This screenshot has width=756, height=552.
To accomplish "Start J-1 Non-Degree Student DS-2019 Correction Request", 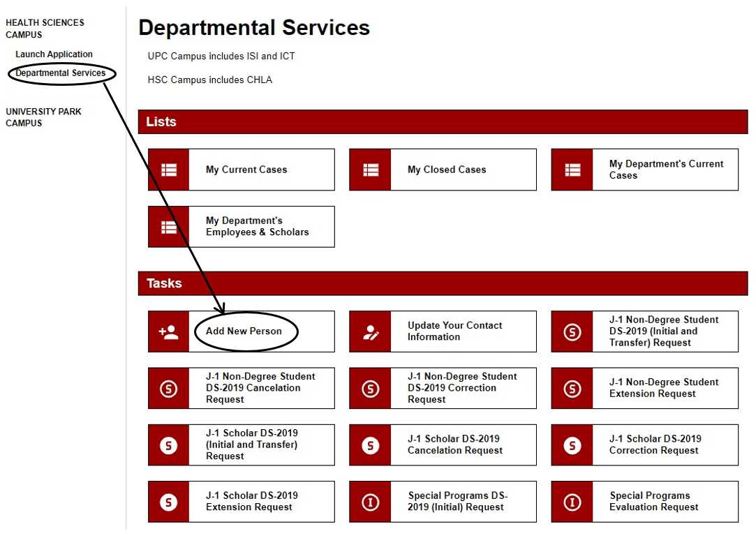I will coord(443,389).
